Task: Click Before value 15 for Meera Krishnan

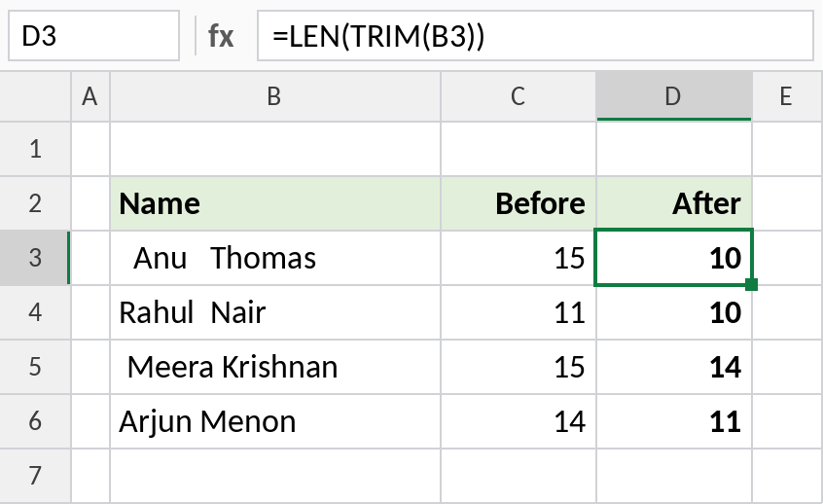Action: coord(519,367)
